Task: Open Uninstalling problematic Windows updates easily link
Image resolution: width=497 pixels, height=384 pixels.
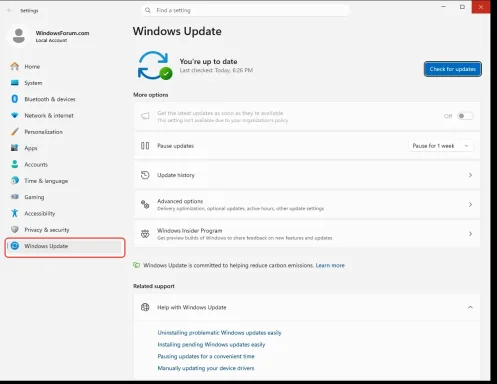Action: [x=219, y=333]
